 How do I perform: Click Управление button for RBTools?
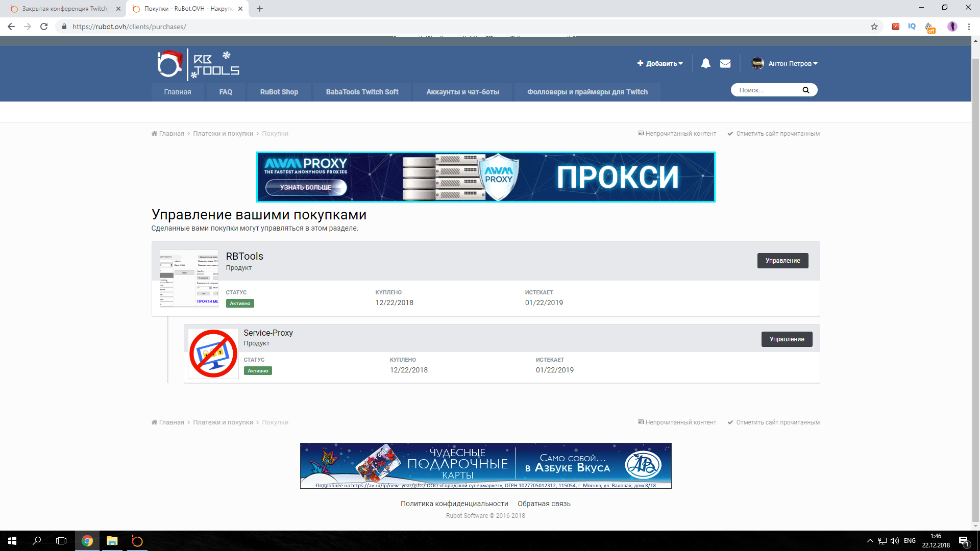[x=782, y=261]
